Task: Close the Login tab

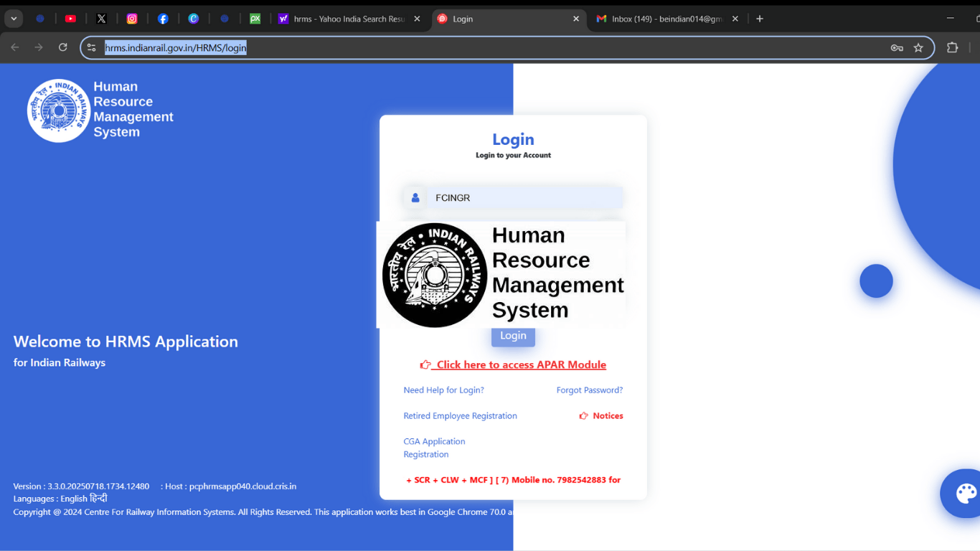Action: pyautogui.click(x=576, y=19)
